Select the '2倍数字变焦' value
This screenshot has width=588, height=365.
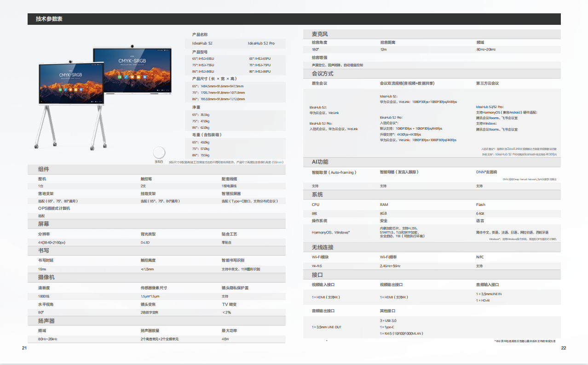pyautogui.click(x=150, y=313)
